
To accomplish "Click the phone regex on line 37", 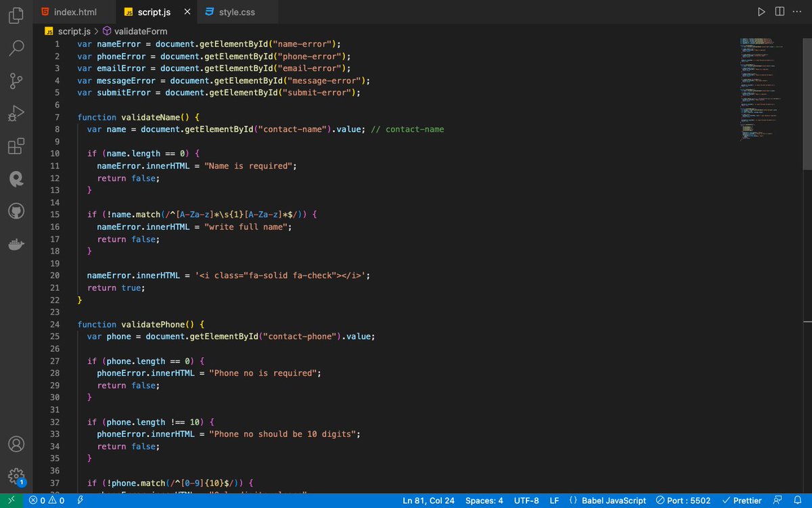I will (204, 483).
